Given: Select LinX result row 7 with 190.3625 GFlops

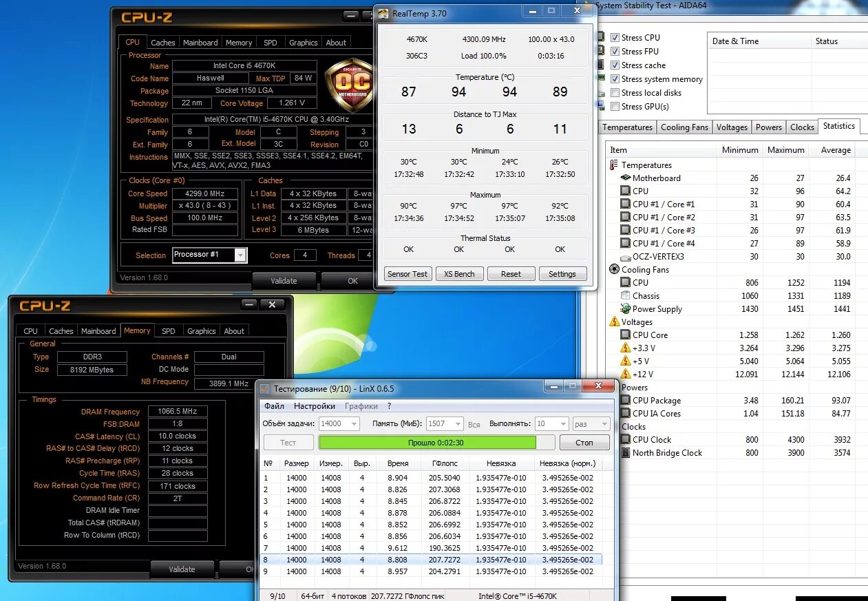Looking at the screenshot, I should click(x=431, y=548).
